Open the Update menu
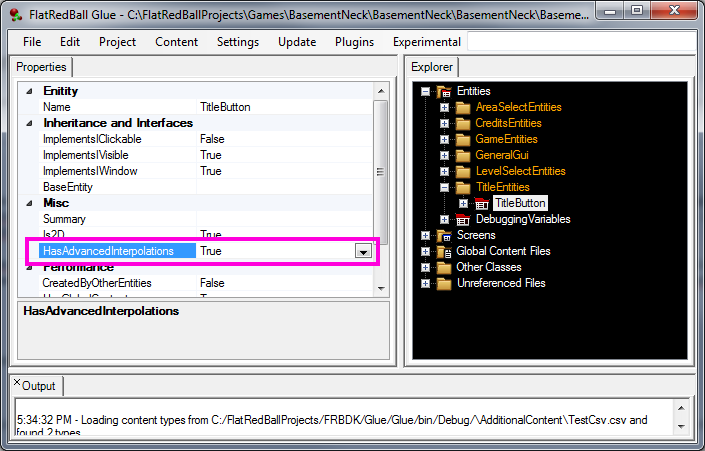The width and height of the screenshot is (705, 451). 297,42
